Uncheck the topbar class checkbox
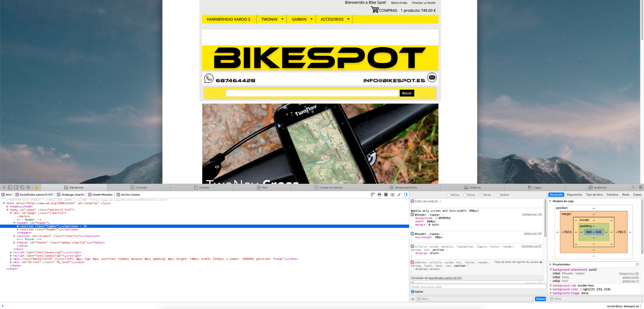Viewport: 644px width, 309px height. pyautogui.click(x=413, y=292)
